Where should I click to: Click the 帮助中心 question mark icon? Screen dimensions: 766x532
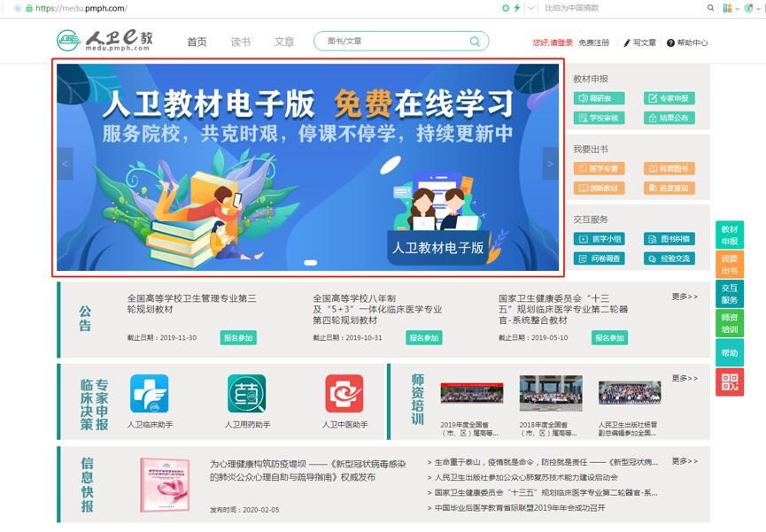click(x=670, y=42)
